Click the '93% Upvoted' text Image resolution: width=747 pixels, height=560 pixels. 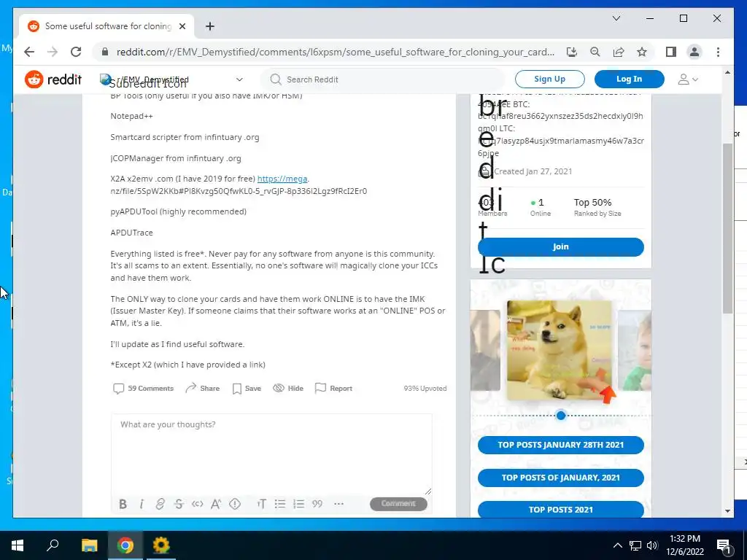[425, 388]
